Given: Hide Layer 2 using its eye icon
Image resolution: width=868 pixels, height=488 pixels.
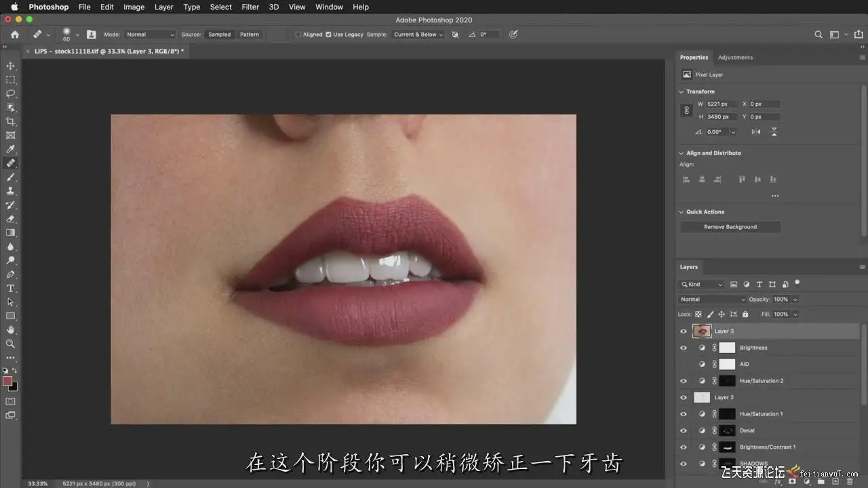Looking at the screenshot, I should [x=684, y=398].
